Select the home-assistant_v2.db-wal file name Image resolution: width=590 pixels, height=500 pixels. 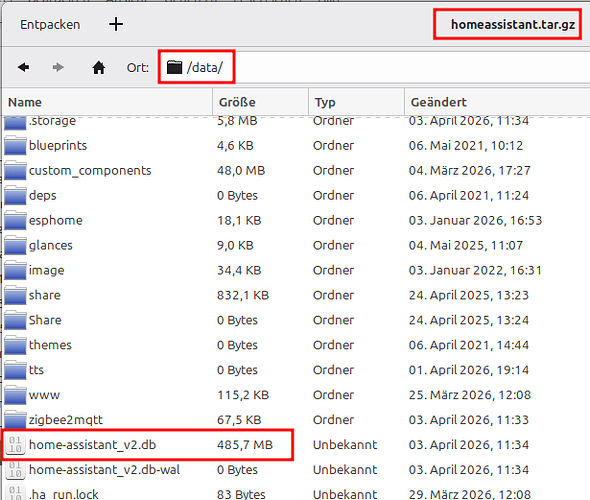(104, 470)
